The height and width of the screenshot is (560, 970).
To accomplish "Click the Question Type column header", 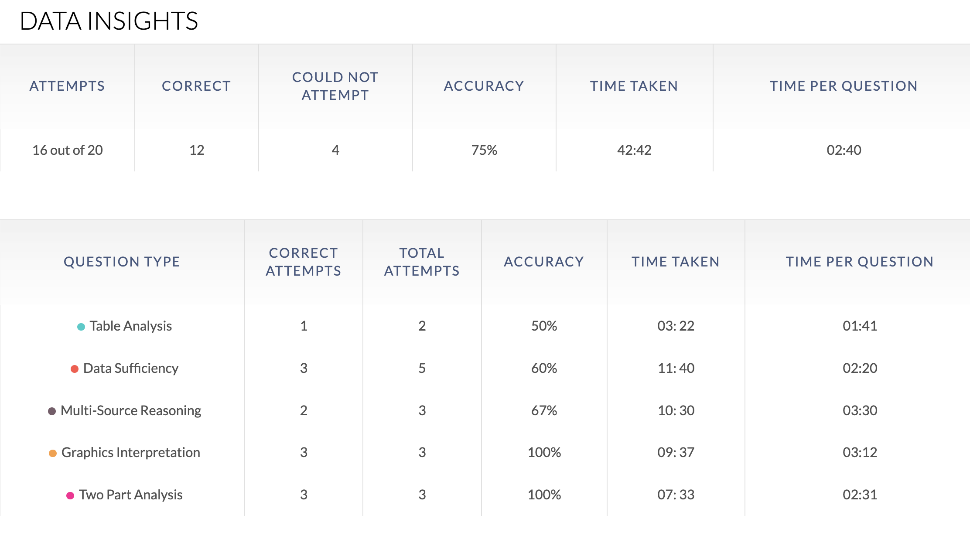I will (x=122, y=262).
